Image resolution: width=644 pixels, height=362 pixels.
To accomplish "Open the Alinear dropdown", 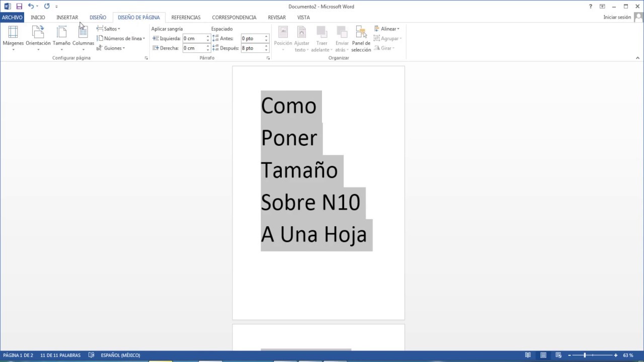I will coord(386,29).
